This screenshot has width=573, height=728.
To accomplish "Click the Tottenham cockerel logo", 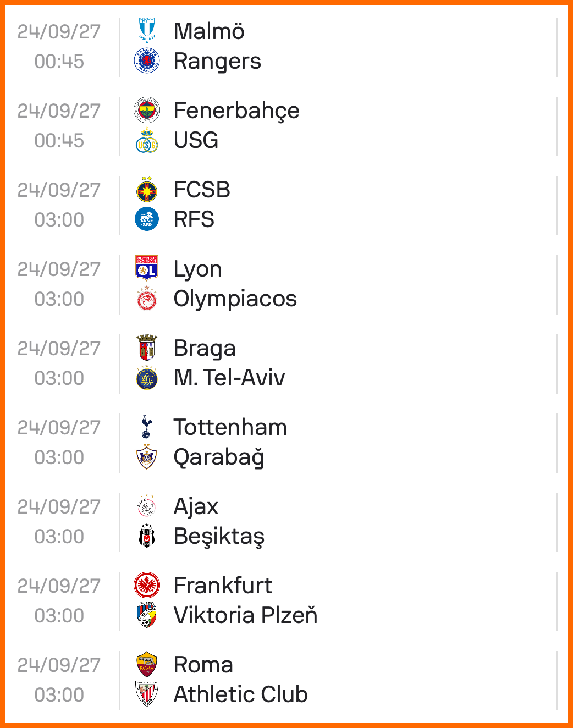I will click(x=146, y=427).
